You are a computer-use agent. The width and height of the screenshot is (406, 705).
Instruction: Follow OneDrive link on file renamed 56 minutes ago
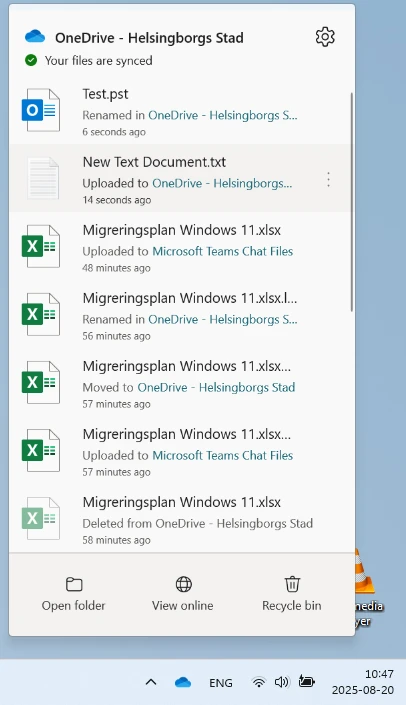click(223, 320)
